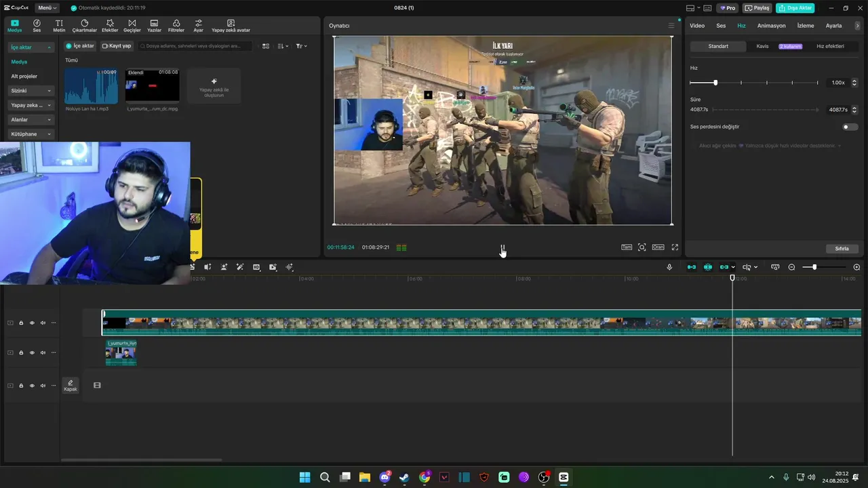868x488 pixels.
Task: Click the timeline zoom out minus icon
Action: [791, 267]
